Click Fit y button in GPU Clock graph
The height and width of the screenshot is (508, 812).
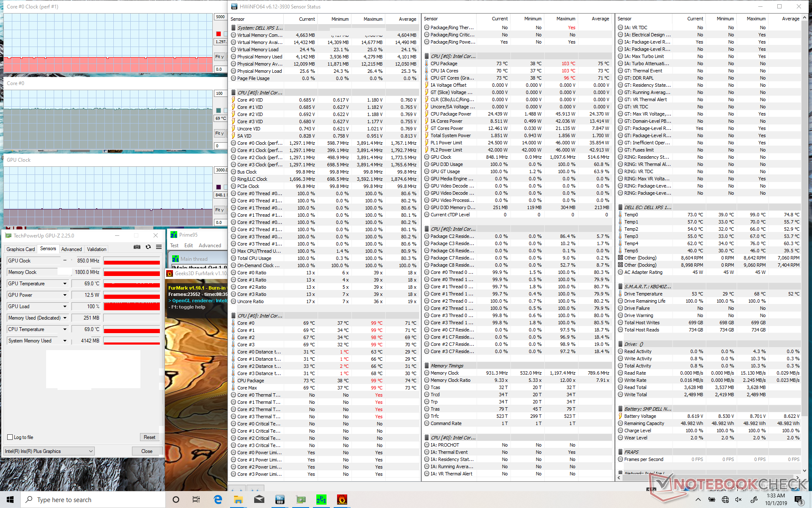pos(219,210)
